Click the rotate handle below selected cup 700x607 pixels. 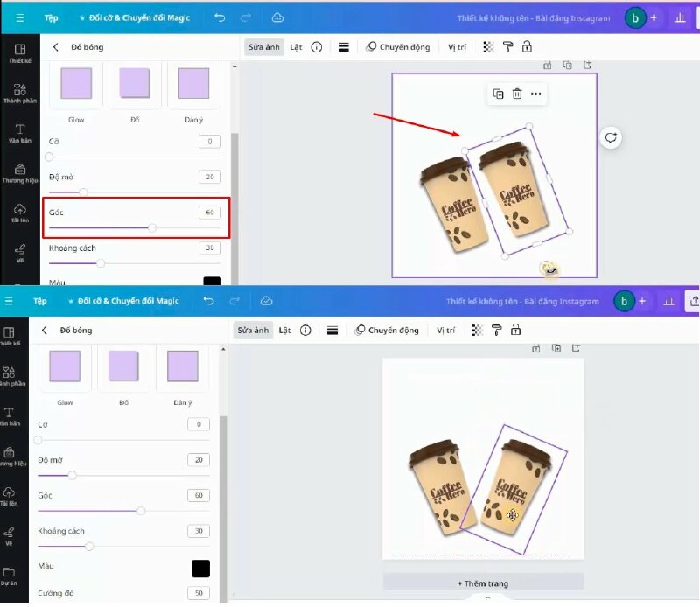pos(548,269)
